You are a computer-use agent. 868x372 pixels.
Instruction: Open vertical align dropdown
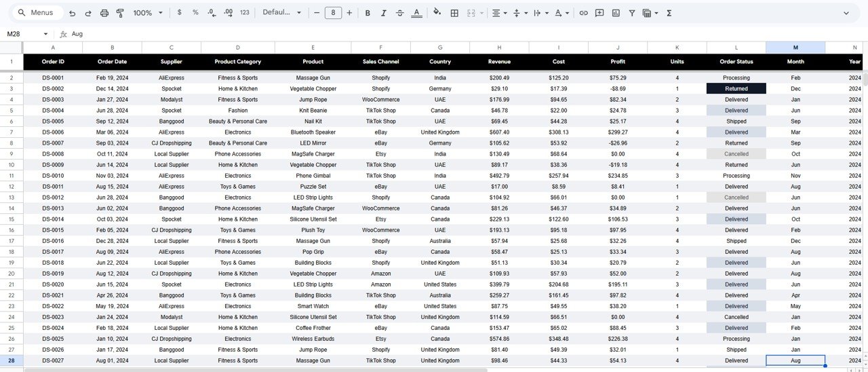tap(519, 13)
